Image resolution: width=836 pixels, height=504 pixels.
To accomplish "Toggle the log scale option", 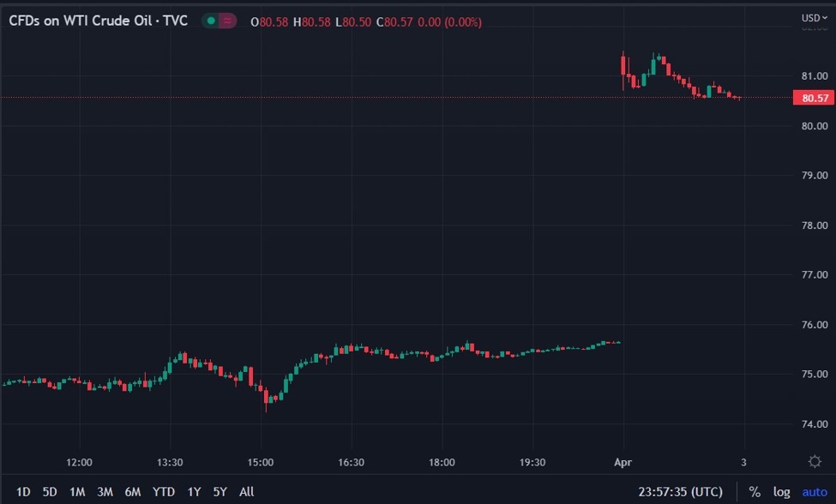I will 781,492.
